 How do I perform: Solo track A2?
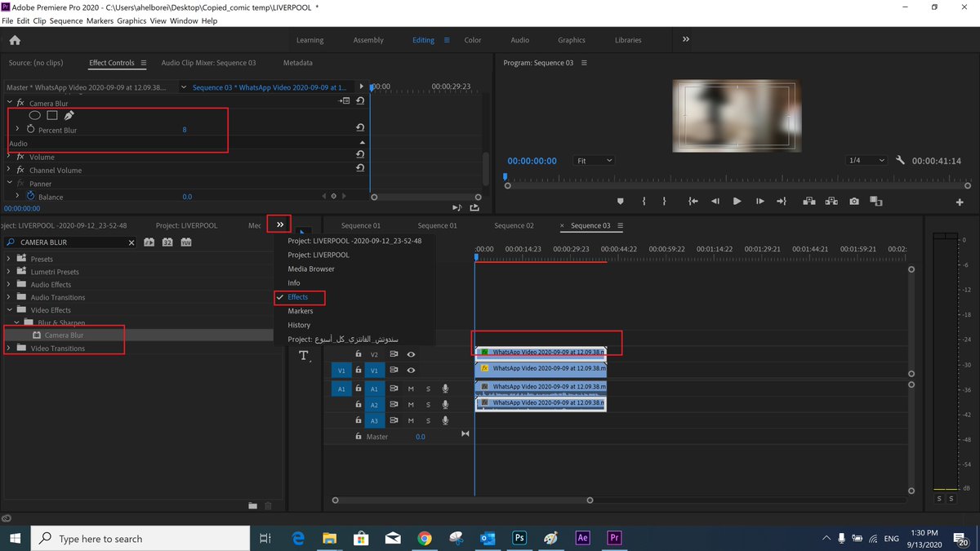(x=428, y=404)
